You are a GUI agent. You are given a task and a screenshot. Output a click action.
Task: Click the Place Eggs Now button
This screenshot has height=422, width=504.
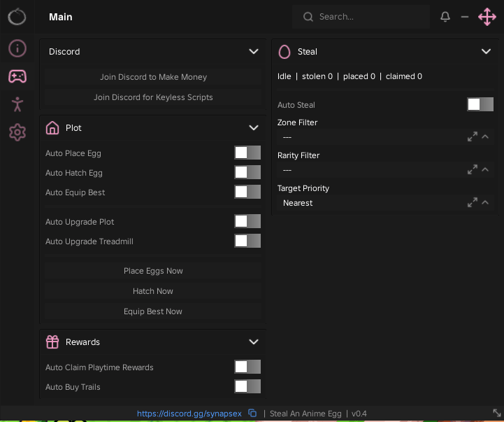point(153,271)
